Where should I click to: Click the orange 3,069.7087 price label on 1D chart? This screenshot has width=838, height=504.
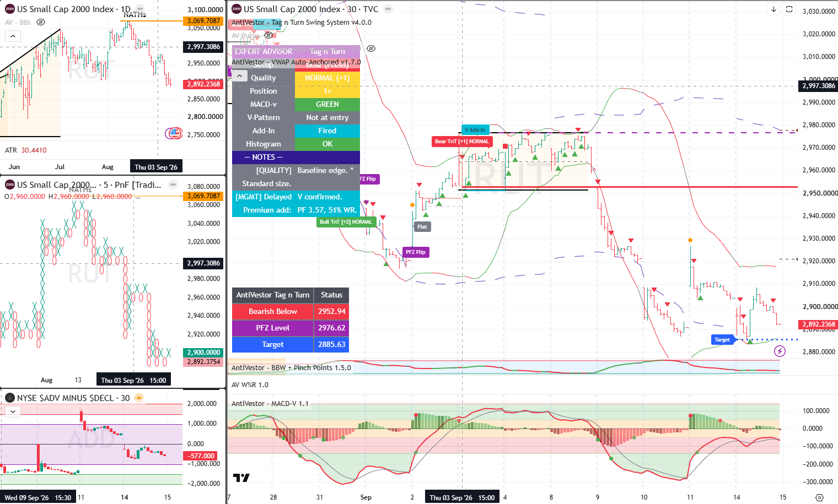[203, 21]
